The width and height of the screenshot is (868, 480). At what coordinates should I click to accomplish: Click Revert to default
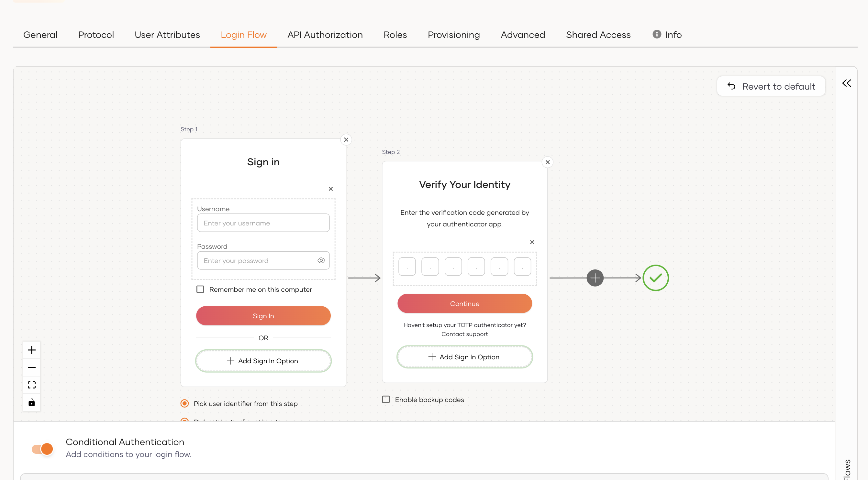point(771,86)
